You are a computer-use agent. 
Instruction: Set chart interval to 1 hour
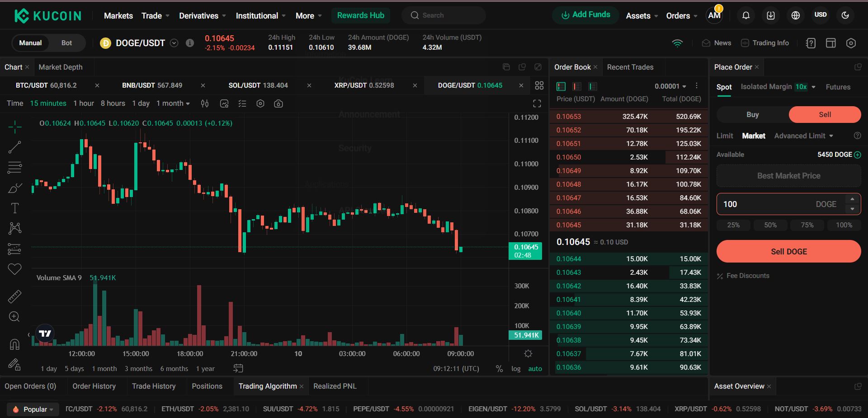click(x=84, y=103)
